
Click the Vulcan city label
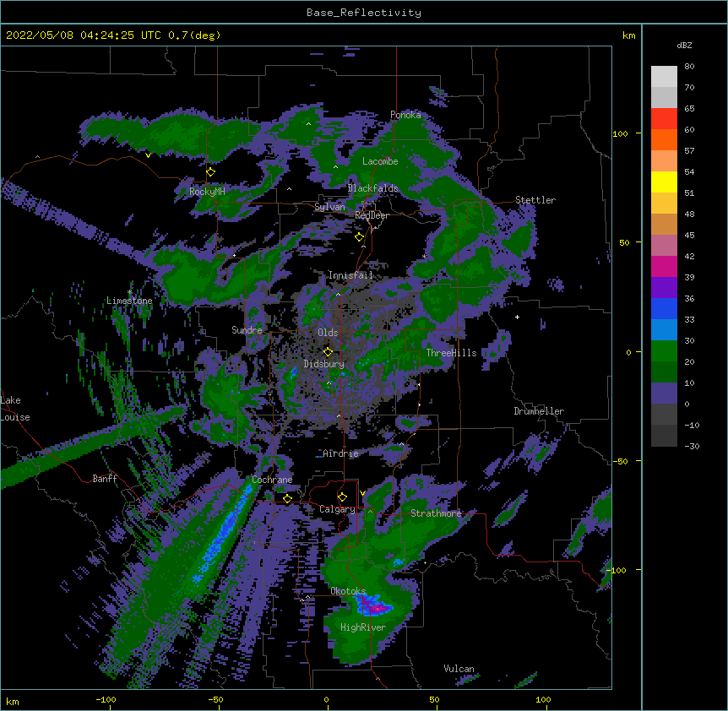point(459,669)
